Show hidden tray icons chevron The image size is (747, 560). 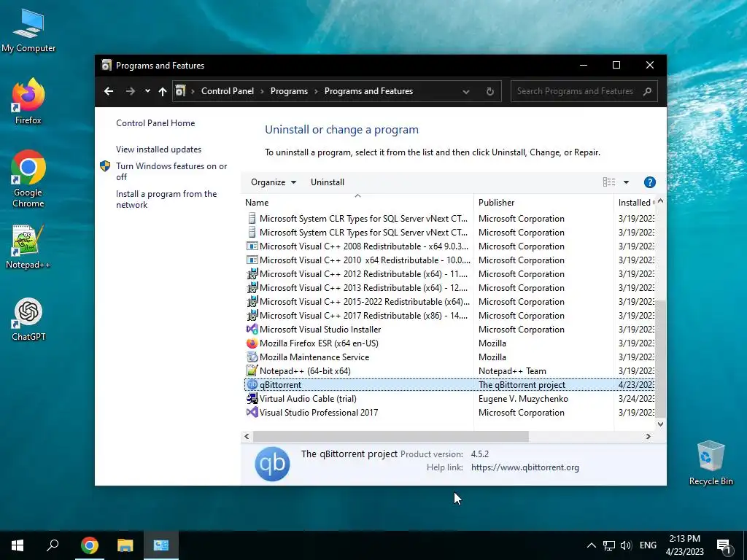click(591, 545)
